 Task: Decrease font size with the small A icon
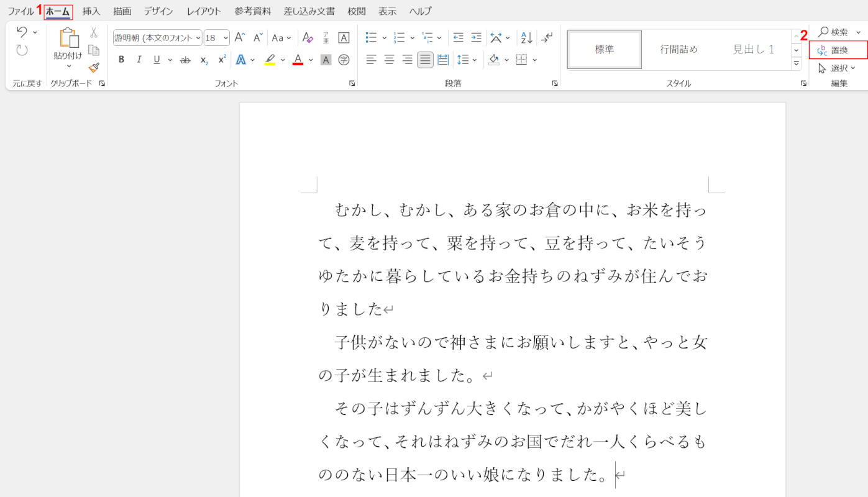coord(257,38)
